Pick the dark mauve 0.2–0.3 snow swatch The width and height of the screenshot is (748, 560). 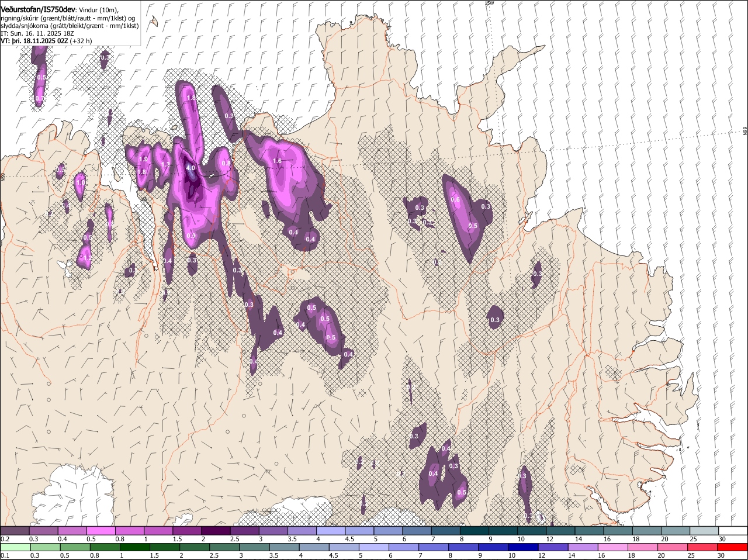15,531
